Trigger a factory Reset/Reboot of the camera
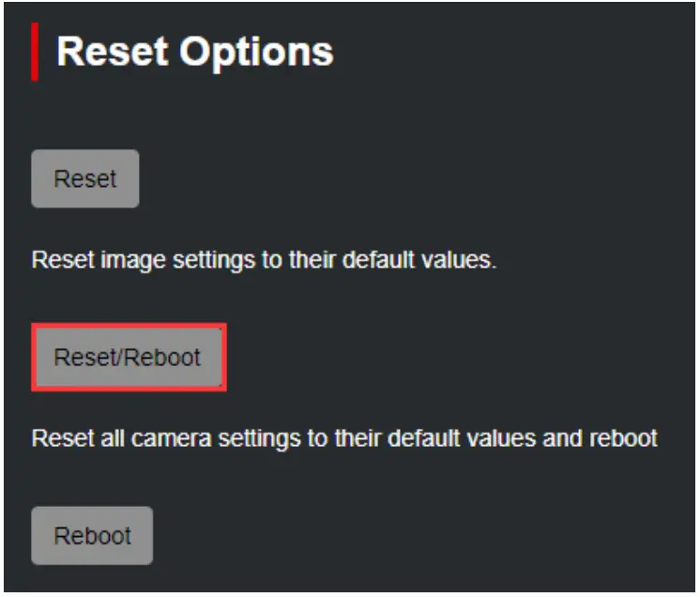Screen dimensions: 700x597 tap(128, 358)
